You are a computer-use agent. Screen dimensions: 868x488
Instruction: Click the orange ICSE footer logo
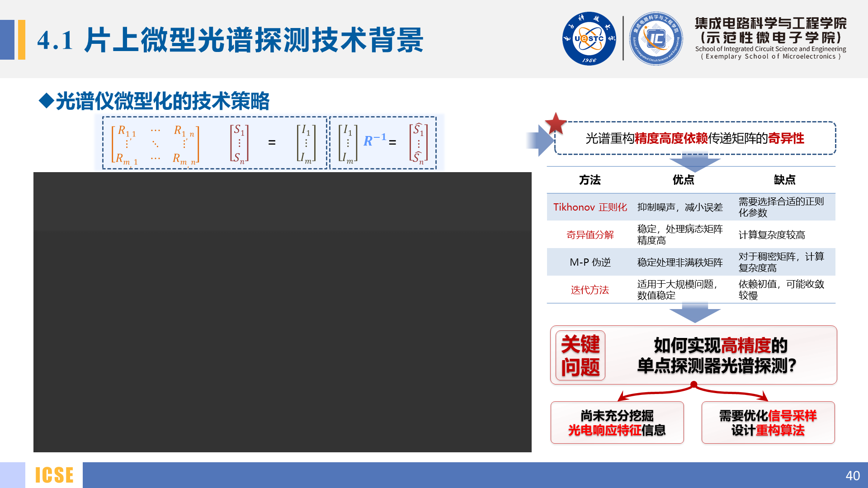54,475
